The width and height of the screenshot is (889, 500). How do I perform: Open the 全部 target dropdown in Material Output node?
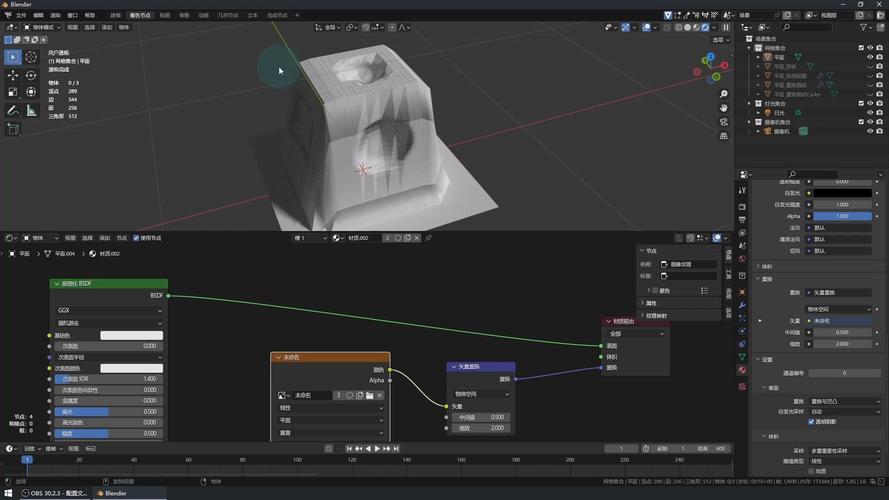click(636, 334)
